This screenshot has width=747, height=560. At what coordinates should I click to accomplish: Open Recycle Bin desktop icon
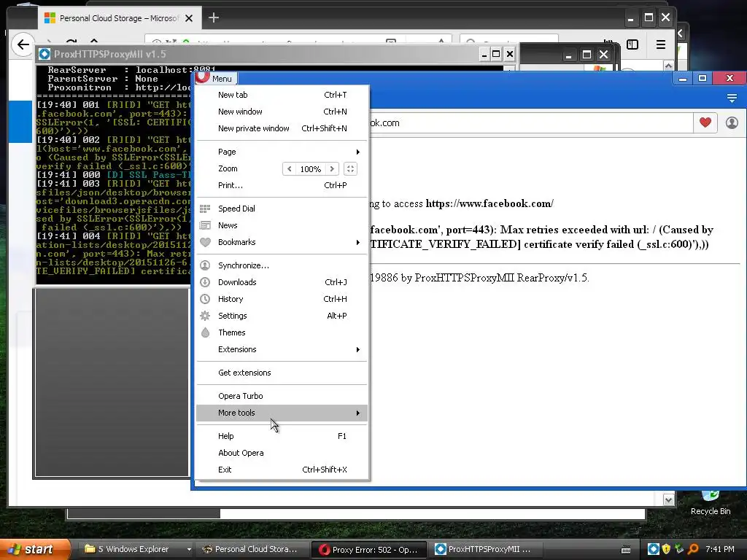click(x=711, y=505)
